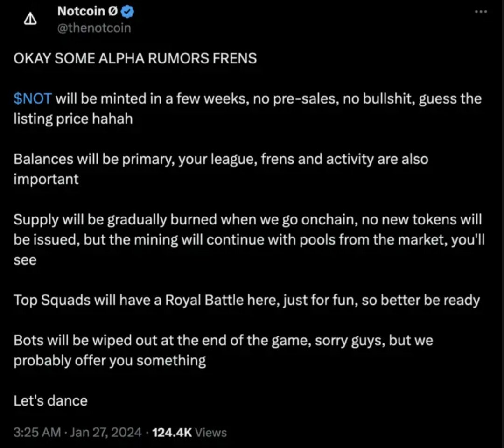
Task: Click the 'Let's dance' closing line
Action: [50, 400]
